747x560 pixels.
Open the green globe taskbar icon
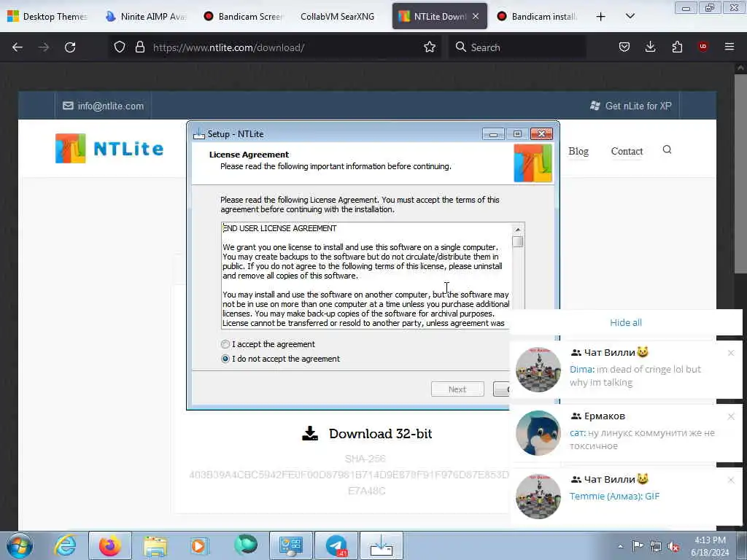coord(246,545)
